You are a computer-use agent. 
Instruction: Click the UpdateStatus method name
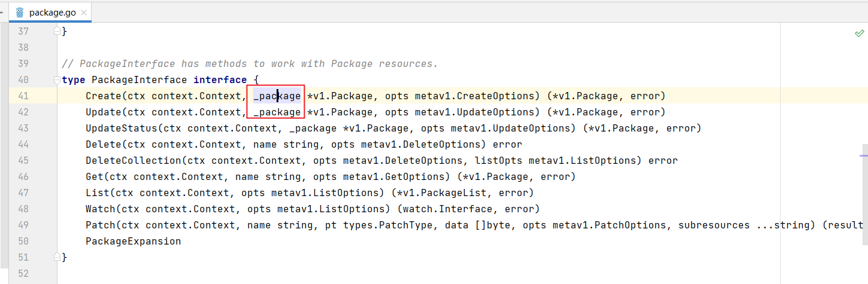(x=122, y=128)
